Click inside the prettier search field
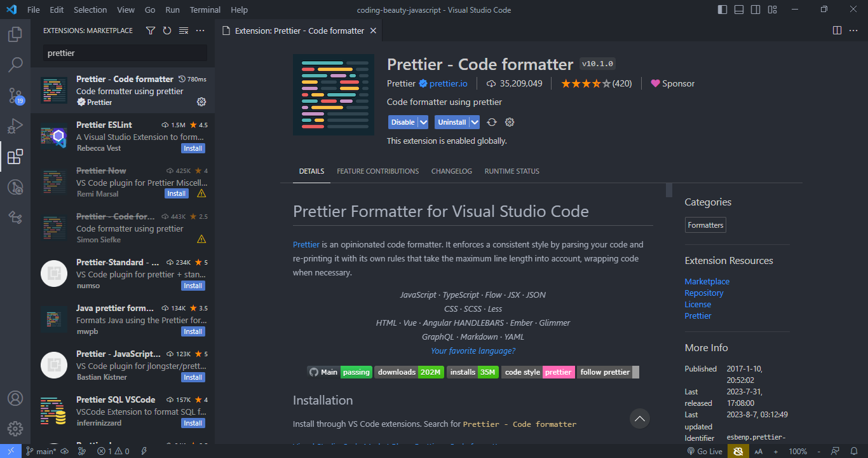Screen dimensions: 868x458 point(124,52)
